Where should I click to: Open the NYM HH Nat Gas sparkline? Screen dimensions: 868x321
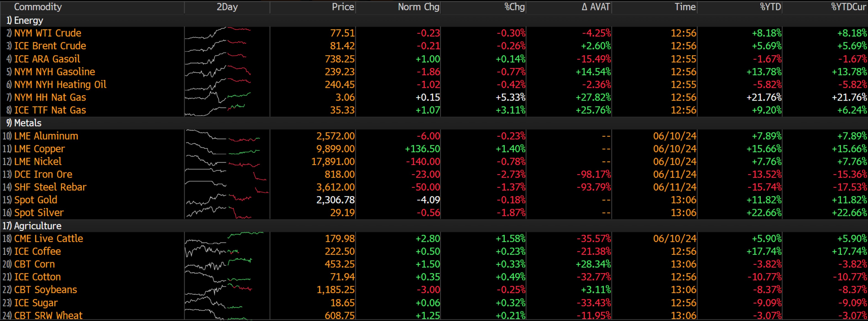coord(218,97)
